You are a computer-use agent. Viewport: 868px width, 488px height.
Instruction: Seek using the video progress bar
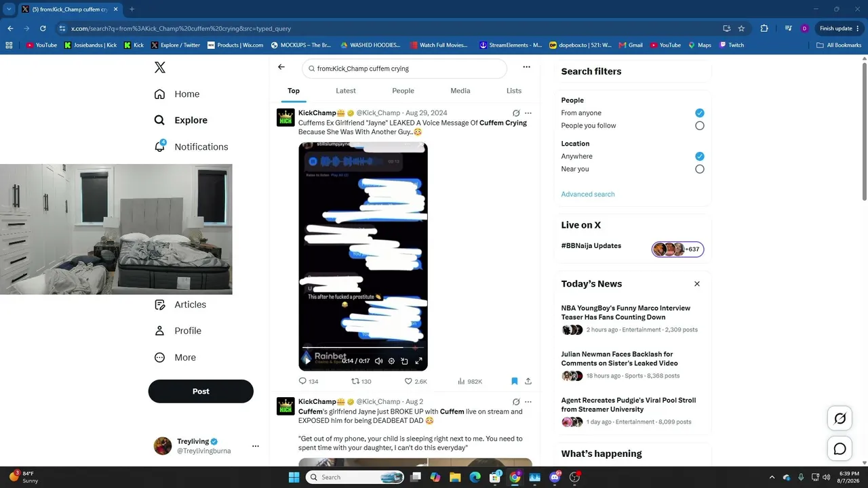(x=363, y=348)
